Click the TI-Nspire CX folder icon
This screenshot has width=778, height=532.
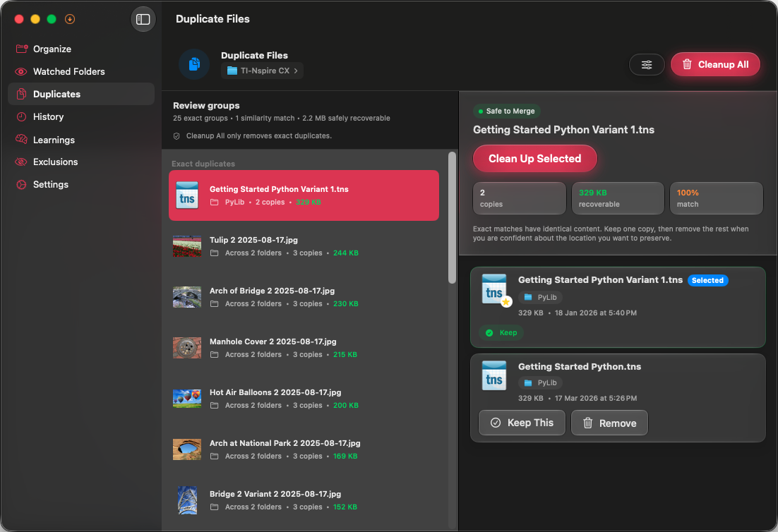click(232, 71)
